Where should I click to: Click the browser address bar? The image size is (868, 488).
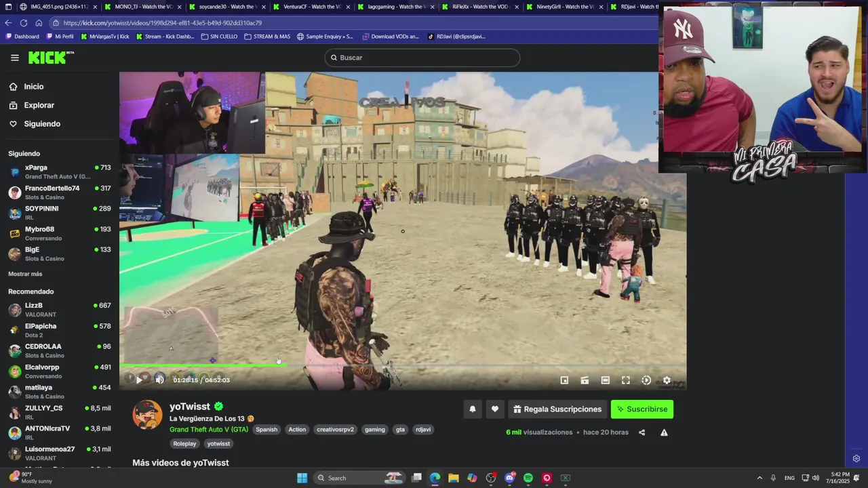click(x=353, y=22)
